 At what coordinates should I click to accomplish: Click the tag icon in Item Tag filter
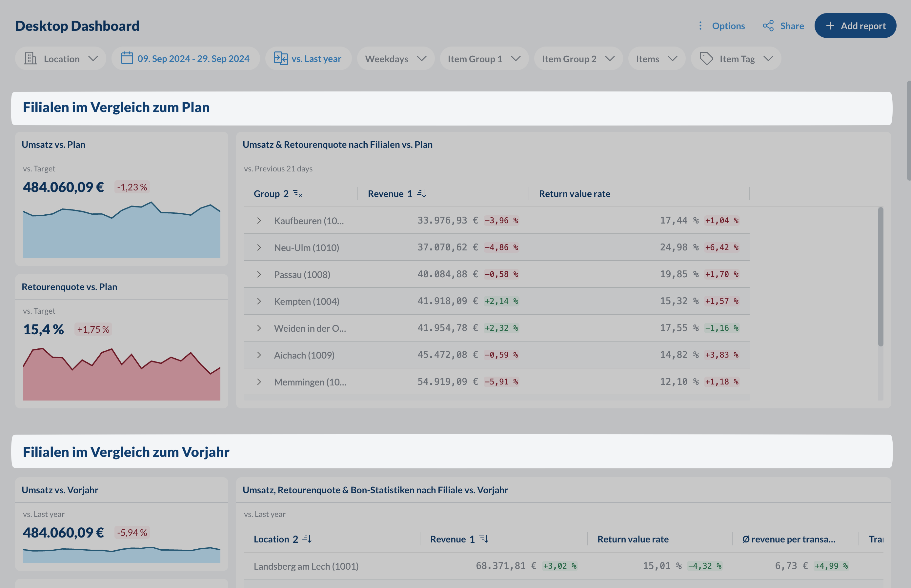[706, 58]
